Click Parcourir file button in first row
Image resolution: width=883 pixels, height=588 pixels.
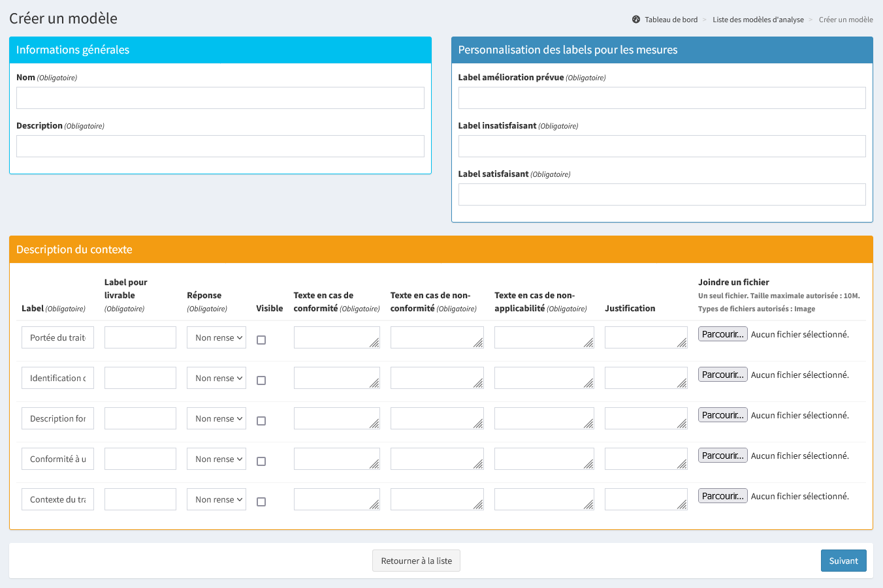click(722, 334)
